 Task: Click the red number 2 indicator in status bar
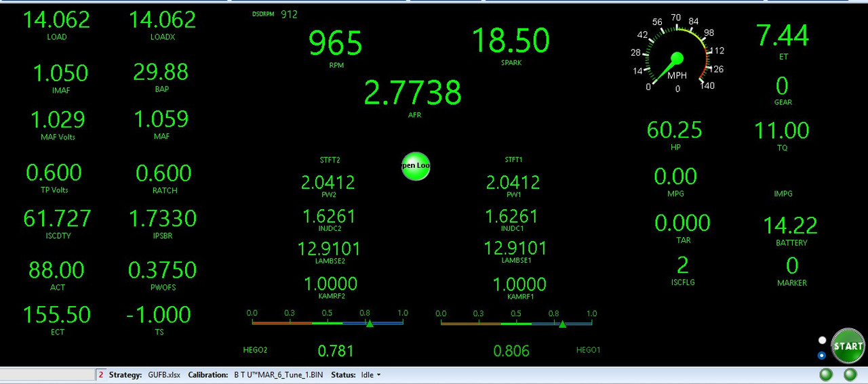101,375
